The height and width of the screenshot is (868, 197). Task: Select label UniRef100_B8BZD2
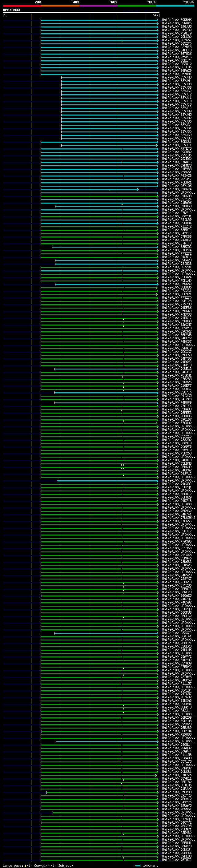(177, 247)
